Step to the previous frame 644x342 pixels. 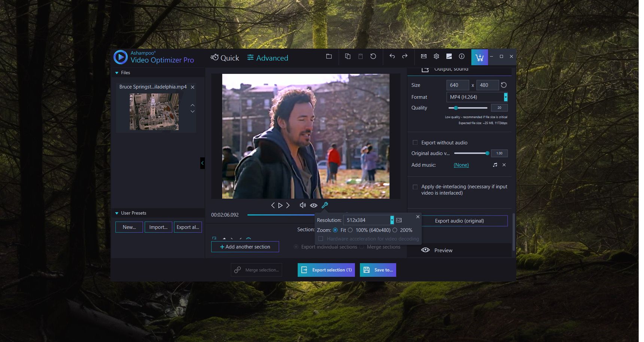(273, 205)
